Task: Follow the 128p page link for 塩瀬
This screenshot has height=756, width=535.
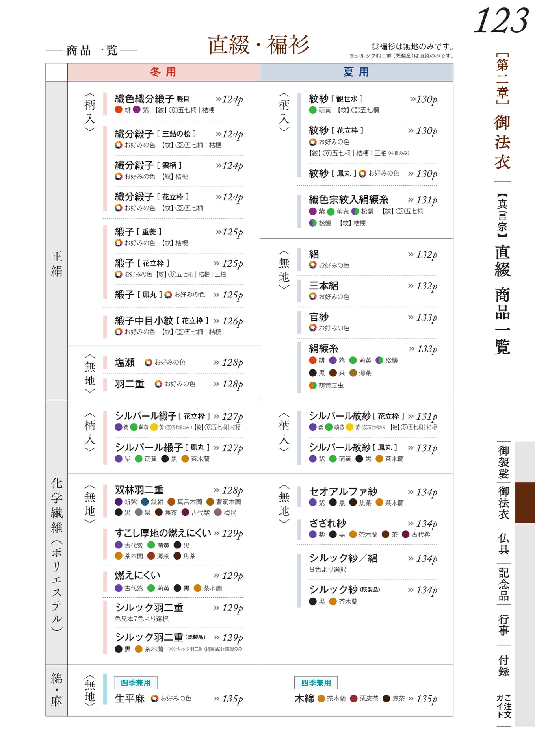Action: click(228, 362)
